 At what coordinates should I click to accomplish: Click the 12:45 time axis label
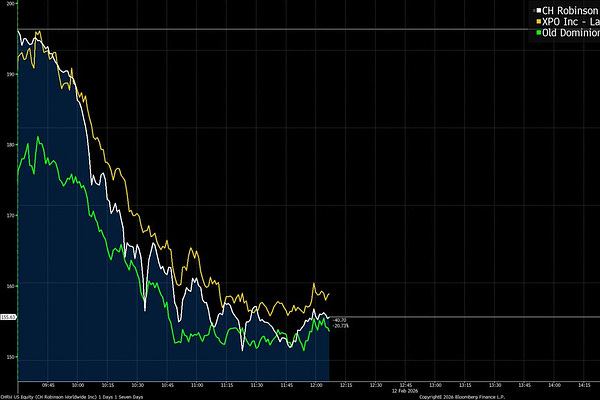tap(406, 385)
